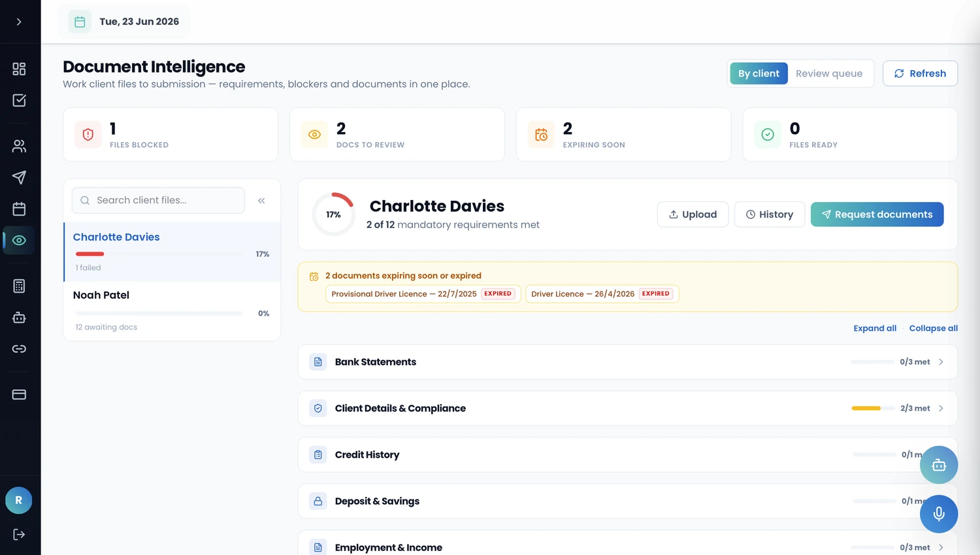
Task: Expand the Employment & Income chevron
Action: tap(941, 548)
